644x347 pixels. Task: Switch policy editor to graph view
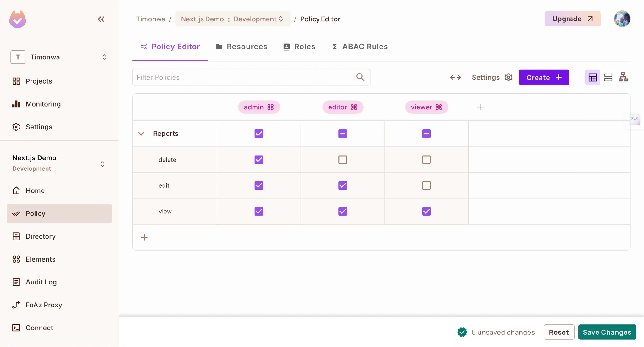tap(624, 77)
